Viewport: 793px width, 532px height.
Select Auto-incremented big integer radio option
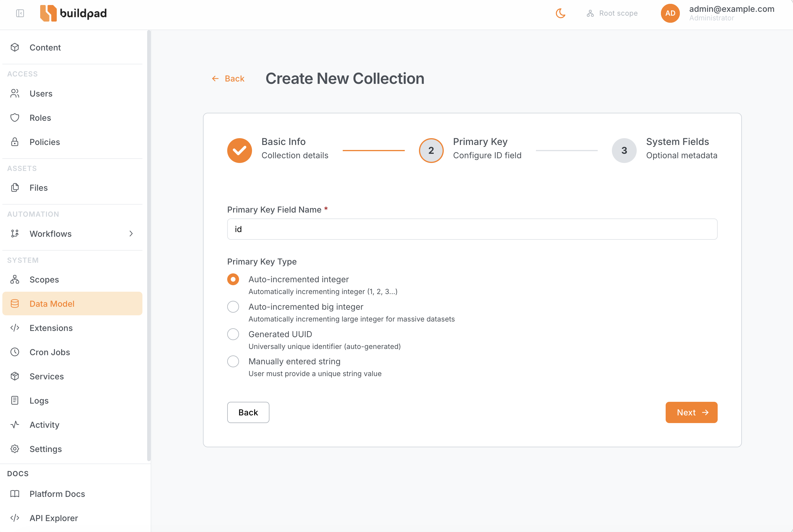[x=233, y=307]
